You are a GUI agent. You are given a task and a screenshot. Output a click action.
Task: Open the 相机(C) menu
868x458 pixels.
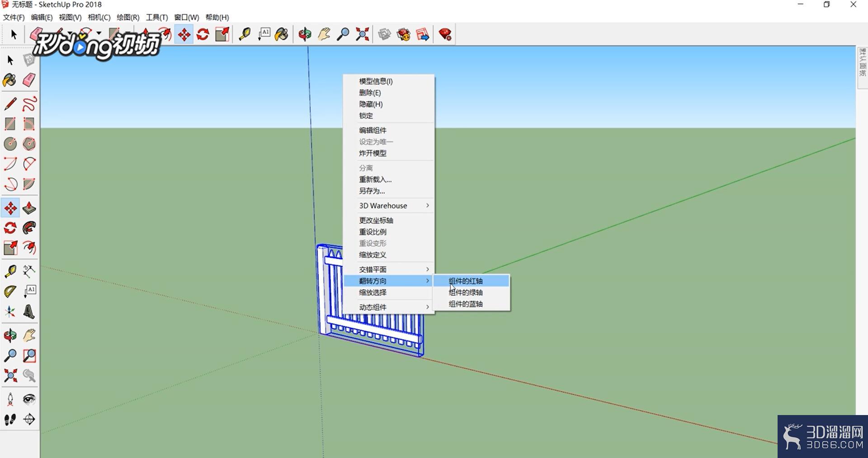coord(99,17)
